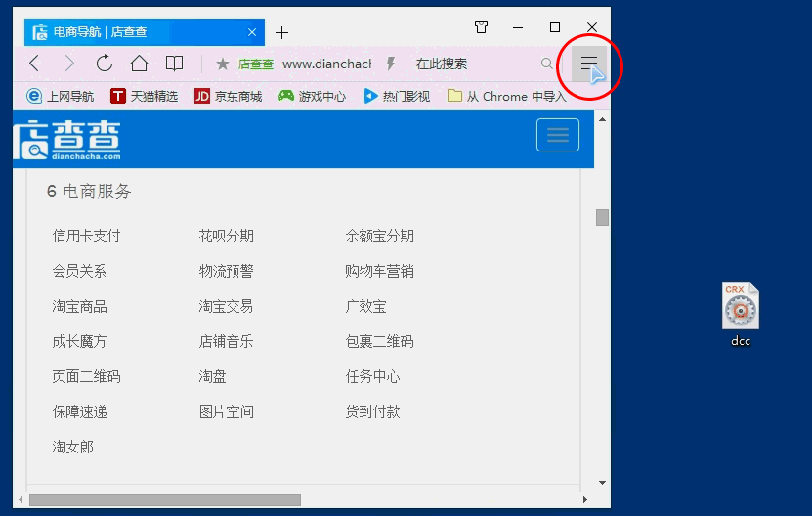Screen dimensions: 812x516
Task: Open the 淘盘 link
Action: tap(212, 376)
